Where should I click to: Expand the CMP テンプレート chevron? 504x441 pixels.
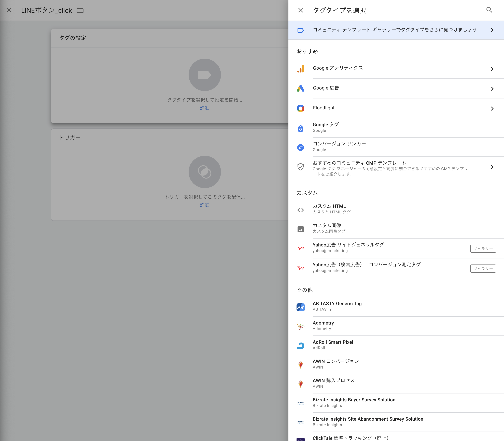pos(492,167)
